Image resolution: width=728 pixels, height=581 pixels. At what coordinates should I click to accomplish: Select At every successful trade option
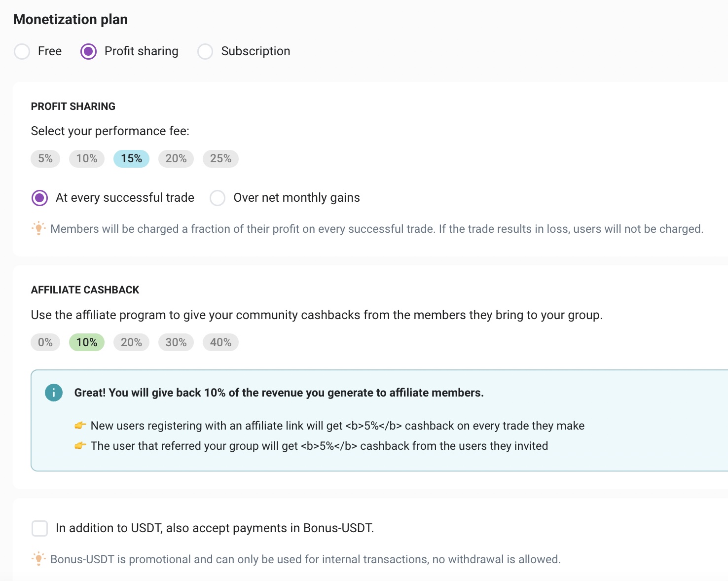(x=40, y=198)
